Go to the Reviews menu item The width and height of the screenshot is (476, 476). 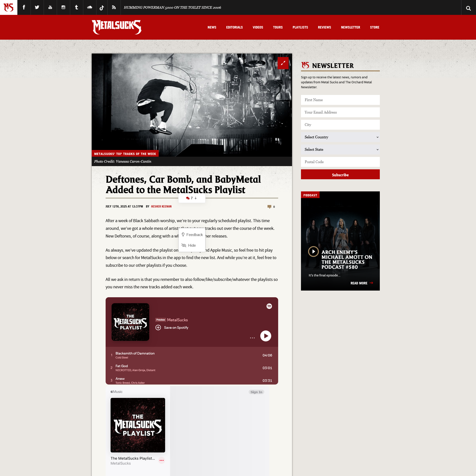click(x=324, y=27)
